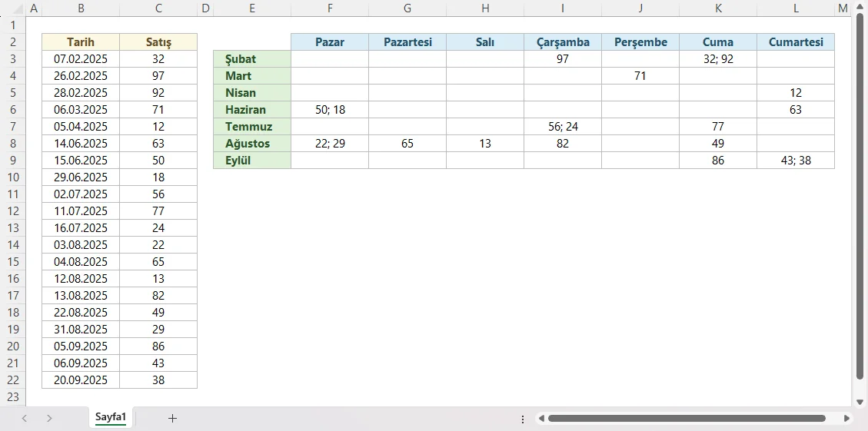Select the cell containing 32; 92

point(718,59)
